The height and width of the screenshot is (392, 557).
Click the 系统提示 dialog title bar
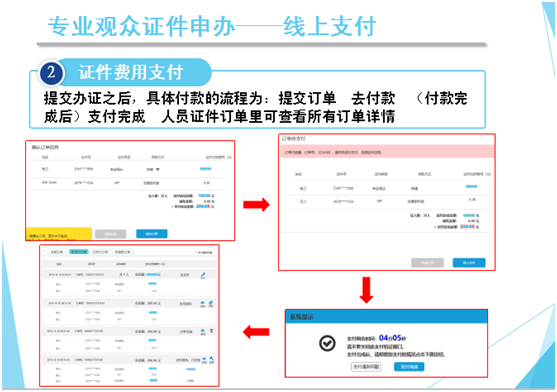click(386, 316)
